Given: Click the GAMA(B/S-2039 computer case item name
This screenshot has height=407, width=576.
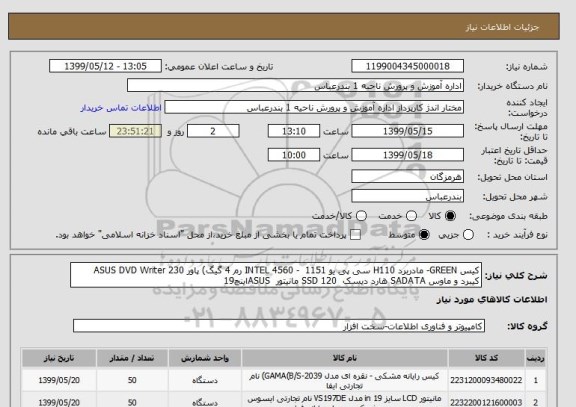Looking at the screenshot, I should point(345,381).
